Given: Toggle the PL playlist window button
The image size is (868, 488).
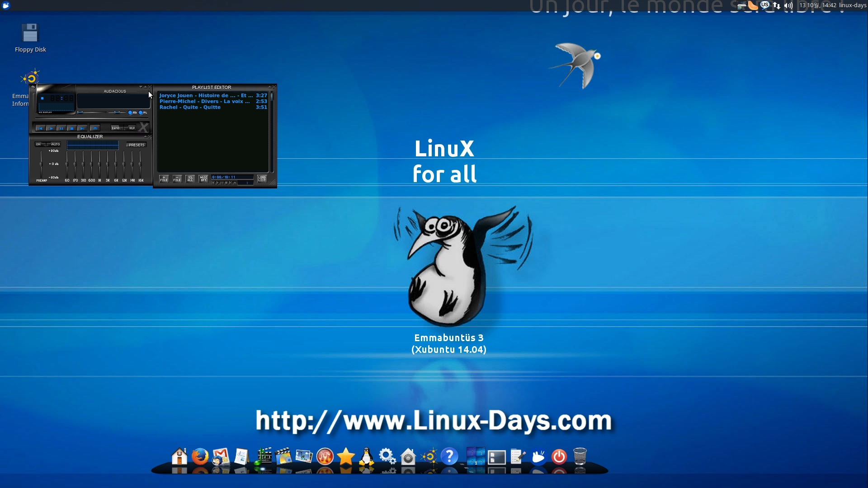Looking at the screenshot, I should click(142, 113).
